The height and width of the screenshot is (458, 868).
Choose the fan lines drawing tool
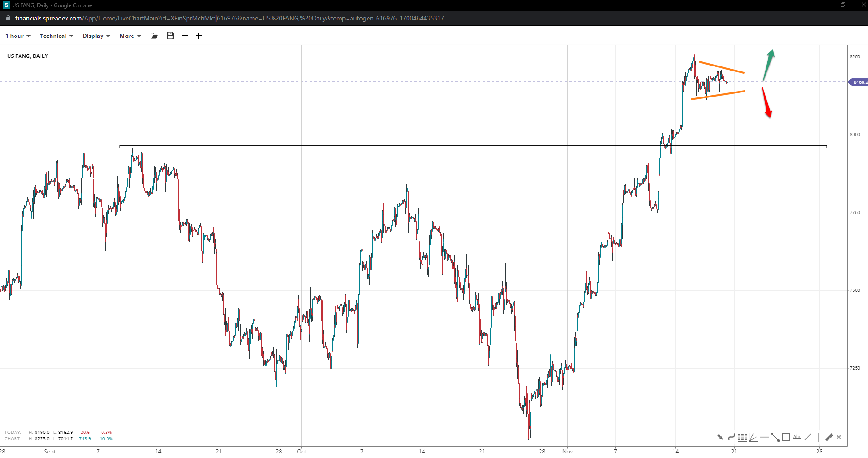click(x=753, y=437)
